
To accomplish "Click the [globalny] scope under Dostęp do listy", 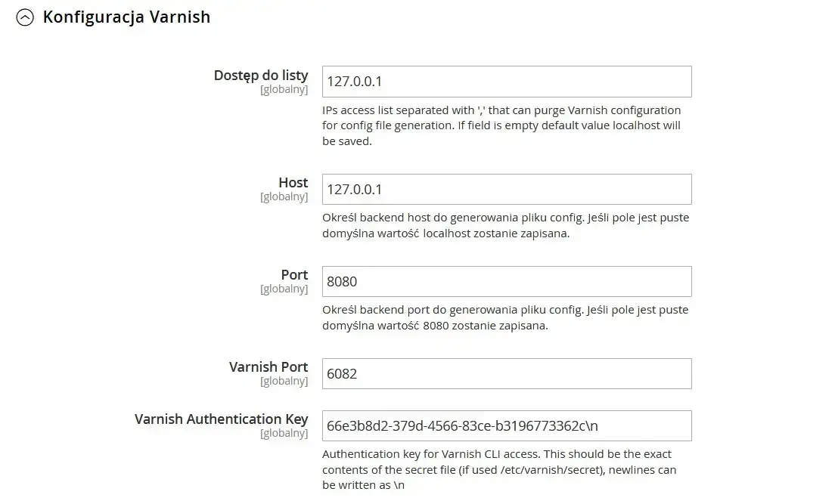I will (284, 89).
